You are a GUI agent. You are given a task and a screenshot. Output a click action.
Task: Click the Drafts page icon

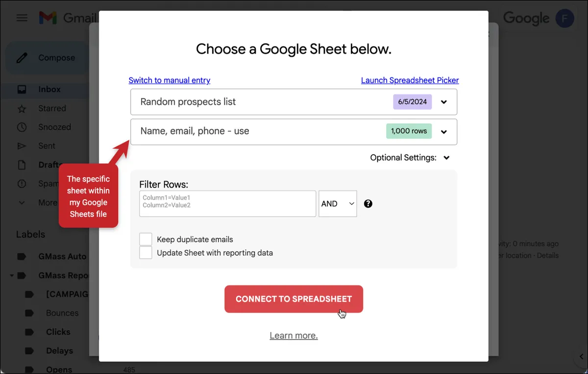coord(22,165)
